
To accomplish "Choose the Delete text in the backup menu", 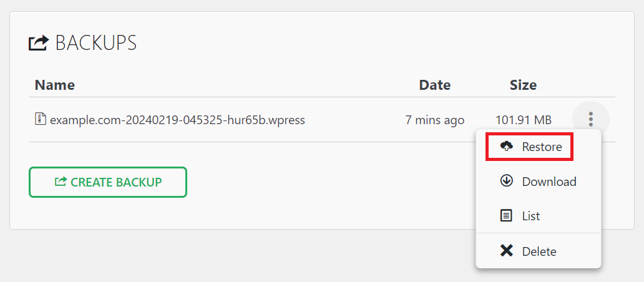I will [x=539, y=251].
